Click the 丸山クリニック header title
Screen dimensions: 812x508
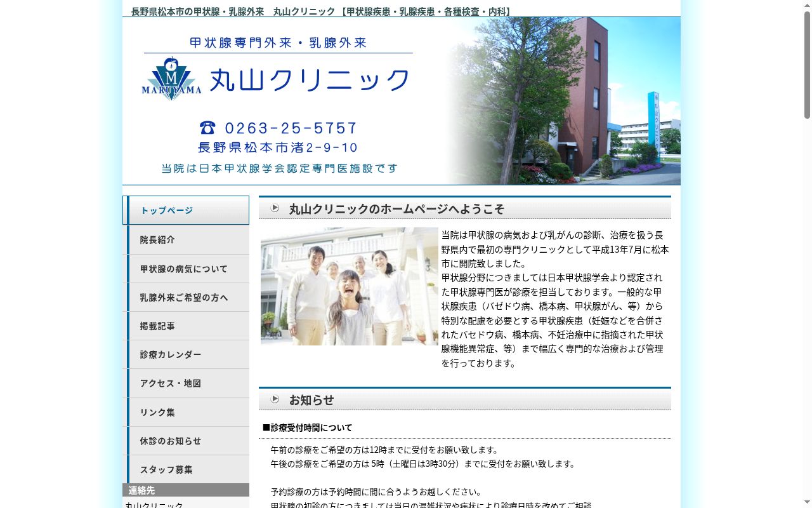pos(310,81)
